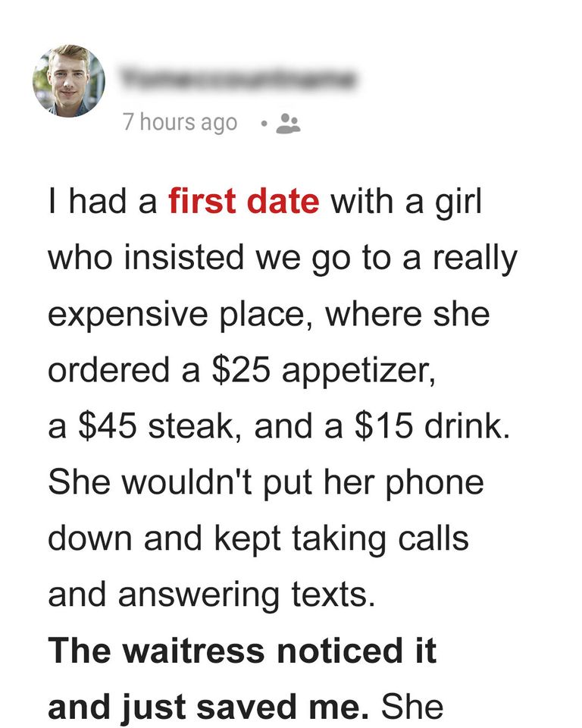
Task: Click bold "and just saved me." text
Action: coord(208,705)
